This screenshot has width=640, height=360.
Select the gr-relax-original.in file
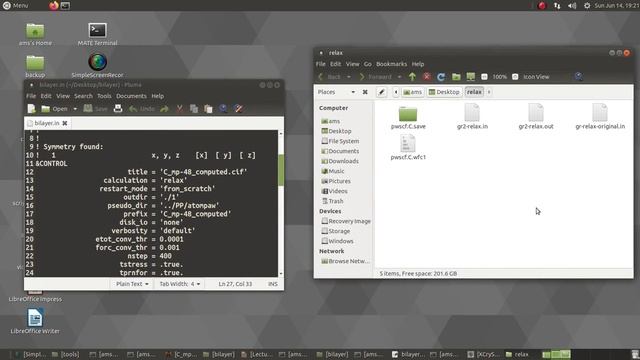(600, 117)
